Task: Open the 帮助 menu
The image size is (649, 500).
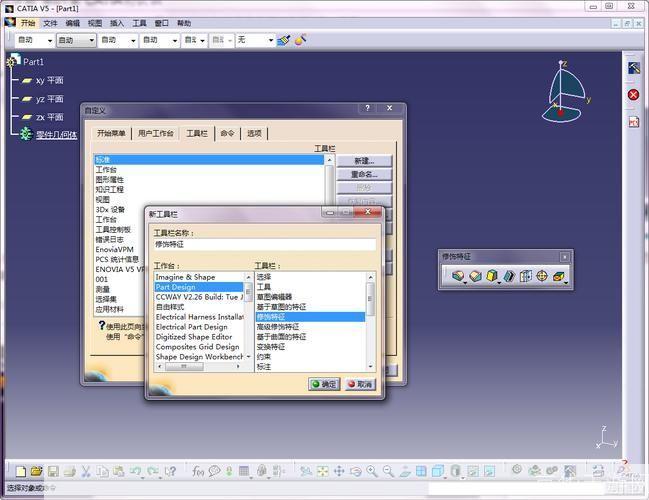Action: [184, 23]
